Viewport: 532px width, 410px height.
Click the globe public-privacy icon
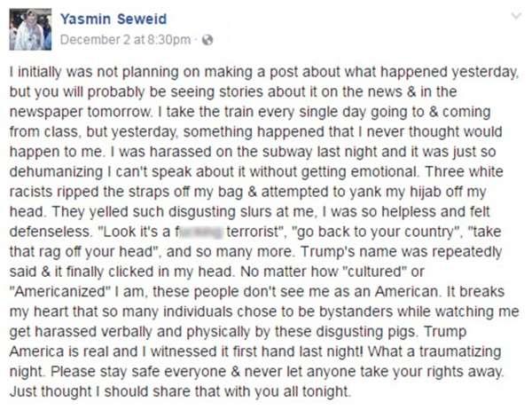[x=207, y=40]
